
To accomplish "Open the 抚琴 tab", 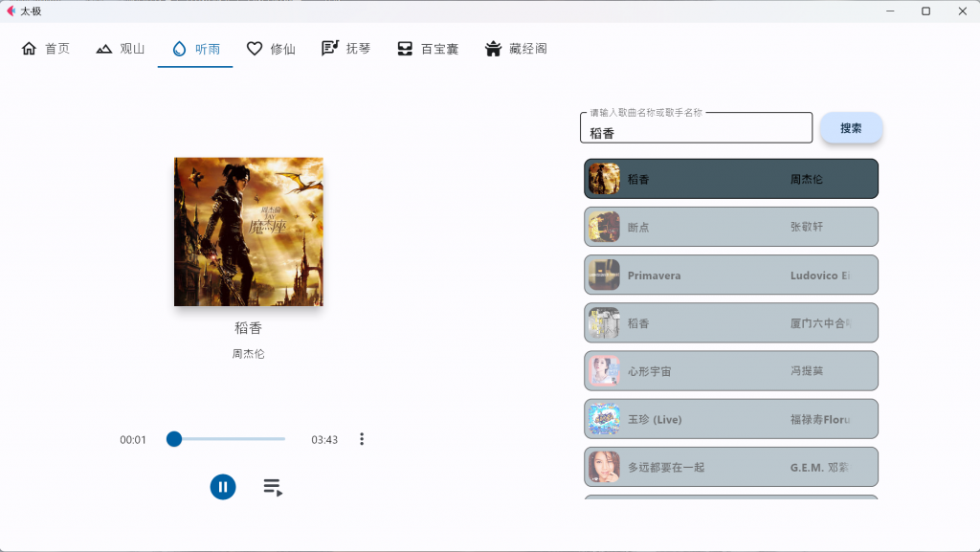I will [x=346, y=49].
